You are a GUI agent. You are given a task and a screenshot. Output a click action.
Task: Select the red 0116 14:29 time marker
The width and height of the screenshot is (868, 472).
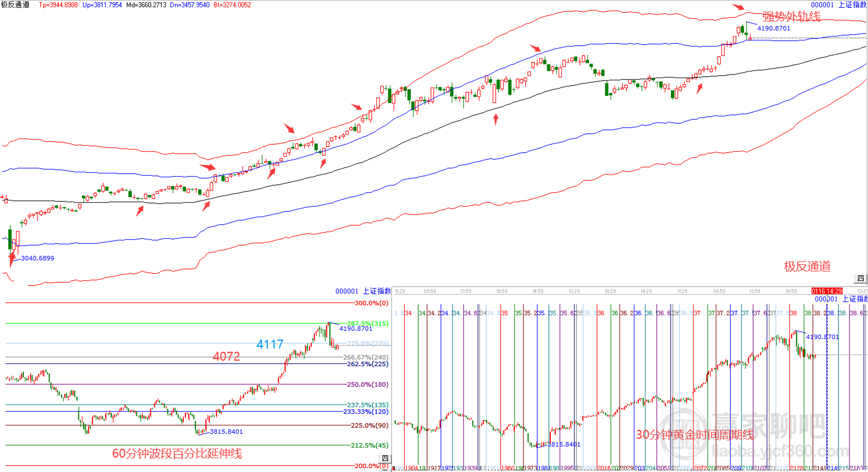point(826,291)
